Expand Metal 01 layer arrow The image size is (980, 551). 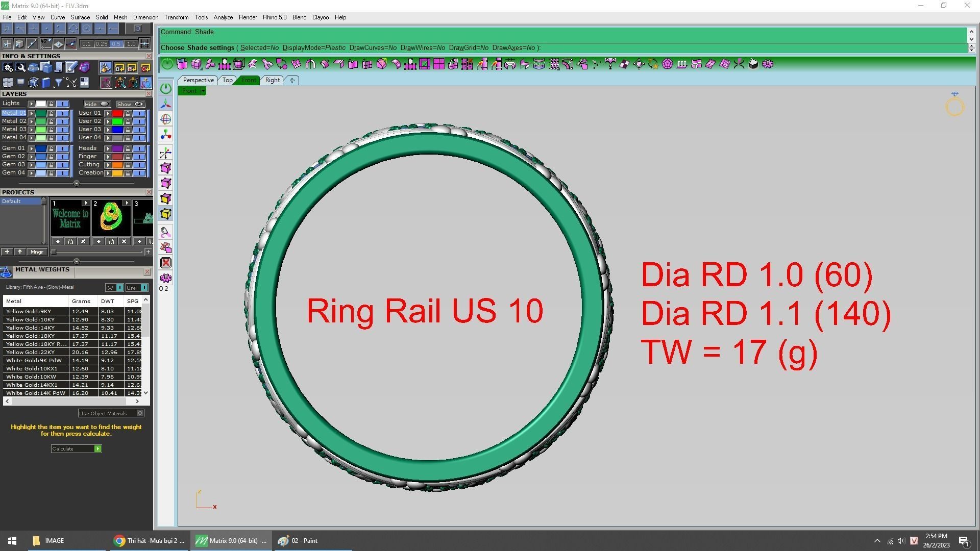click(31, 113)
